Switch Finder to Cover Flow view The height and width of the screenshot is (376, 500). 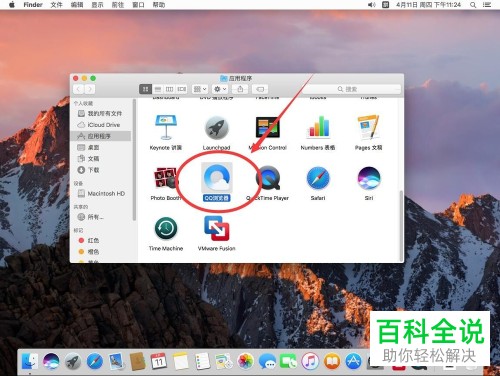pos(182,89)
